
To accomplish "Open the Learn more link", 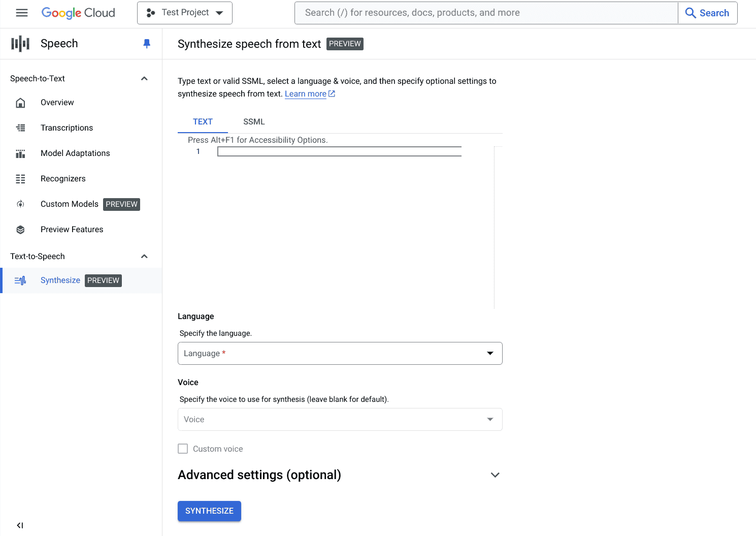I will coord(306,94).
